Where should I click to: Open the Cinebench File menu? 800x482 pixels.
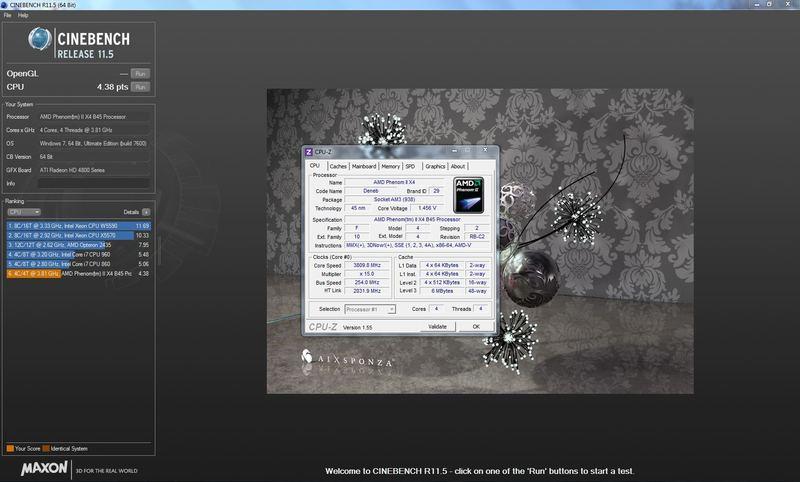pos(8,15)
